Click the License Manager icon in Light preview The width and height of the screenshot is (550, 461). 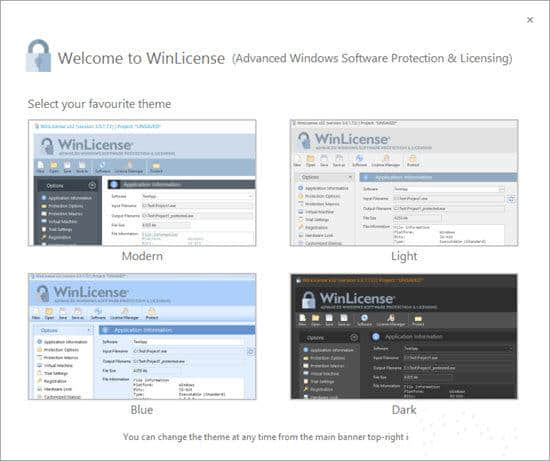pyautogui.click(x=386, y=158)
